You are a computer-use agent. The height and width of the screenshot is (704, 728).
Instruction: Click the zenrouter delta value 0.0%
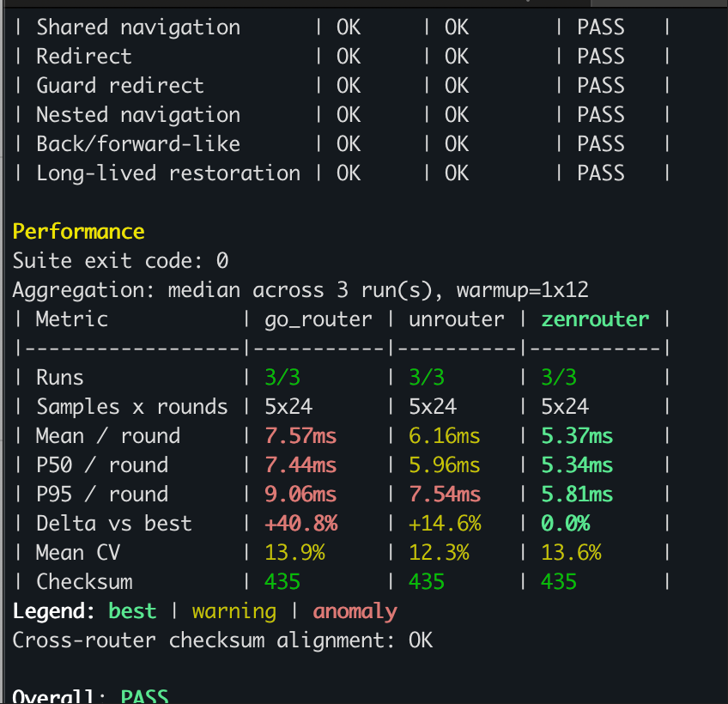[x=566, y=524]
